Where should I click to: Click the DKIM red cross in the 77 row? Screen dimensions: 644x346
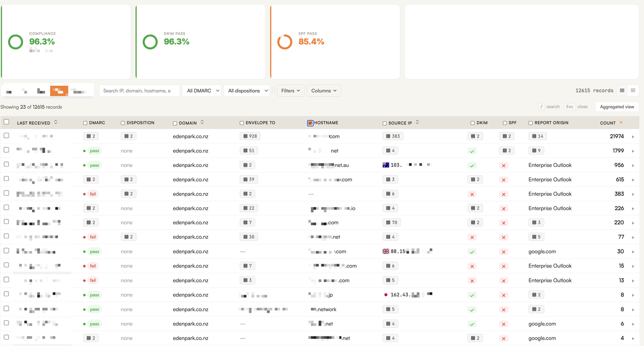pos(472,237)
